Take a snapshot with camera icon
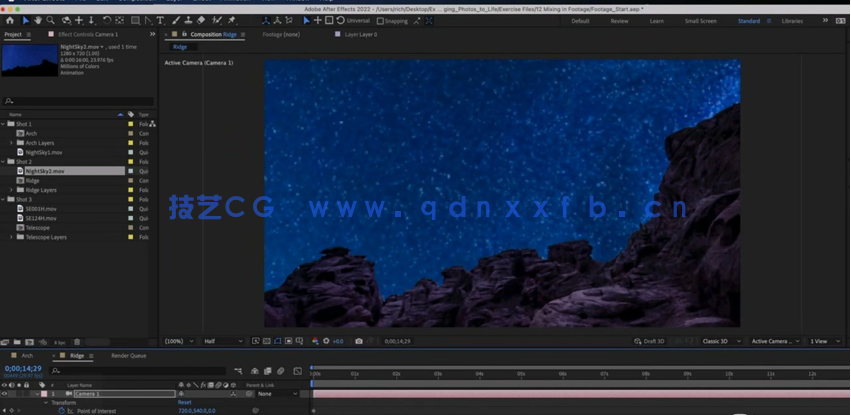The height and width of the screenshot is (415, 851). coord(359,341)
